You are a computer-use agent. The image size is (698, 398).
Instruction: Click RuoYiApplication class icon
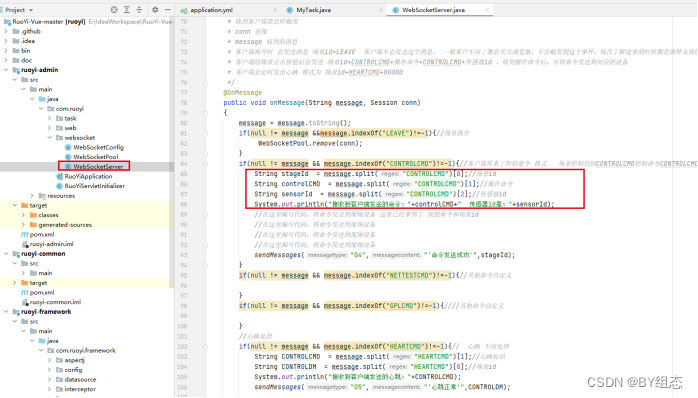coord(59,176)
